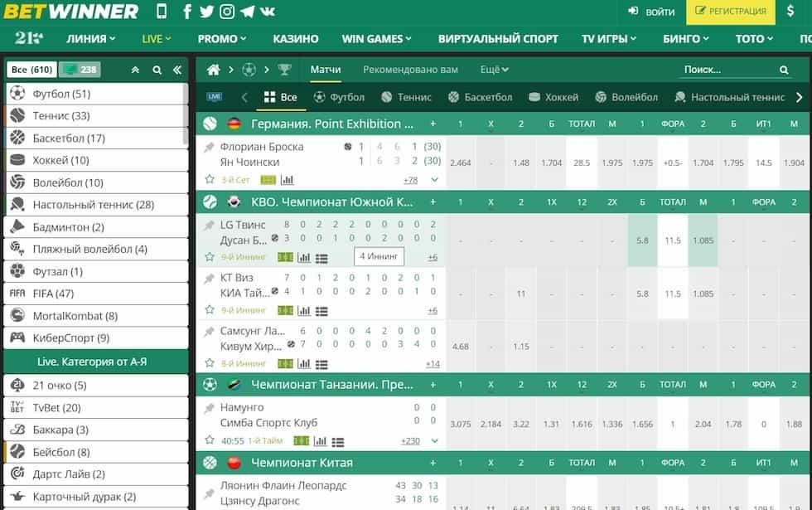Screen dimensions: 812x510
Task: Favorite the Самсунг Лайонс match star
Action: [209, 363]
